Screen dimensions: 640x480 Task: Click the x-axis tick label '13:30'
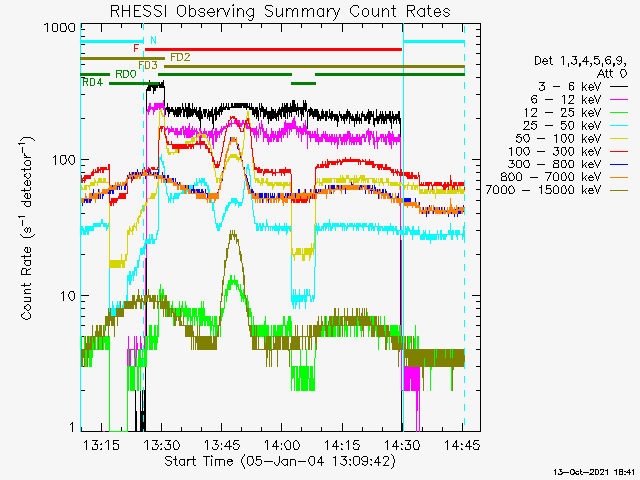click(x=162, y=445)
